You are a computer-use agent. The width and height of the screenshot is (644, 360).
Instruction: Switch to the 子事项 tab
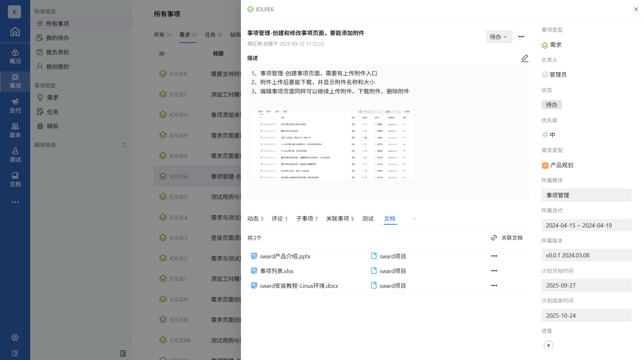[x=307, y=218]
